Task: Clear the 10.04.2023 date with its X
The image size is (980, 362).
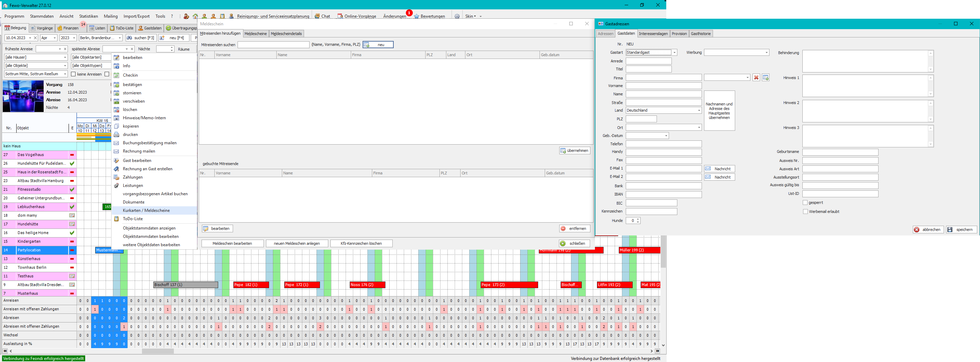Action: pos(35,38)
